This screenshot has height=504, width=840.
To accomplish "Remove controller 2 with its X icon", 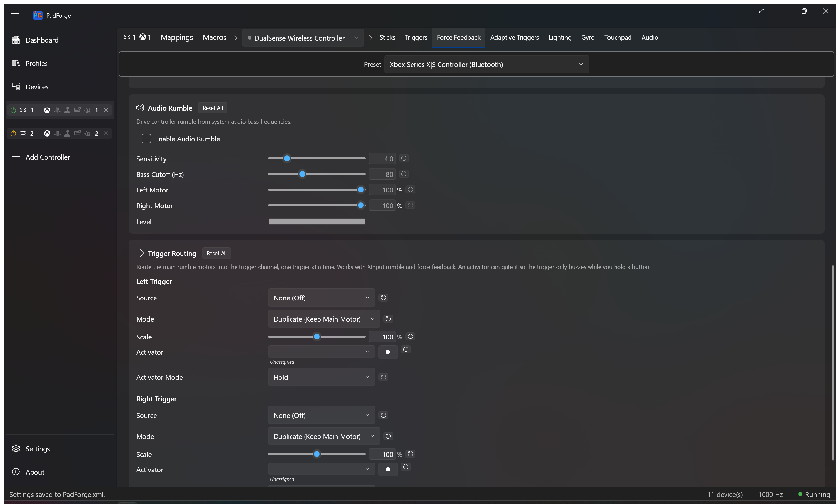I will pos(106,133).
